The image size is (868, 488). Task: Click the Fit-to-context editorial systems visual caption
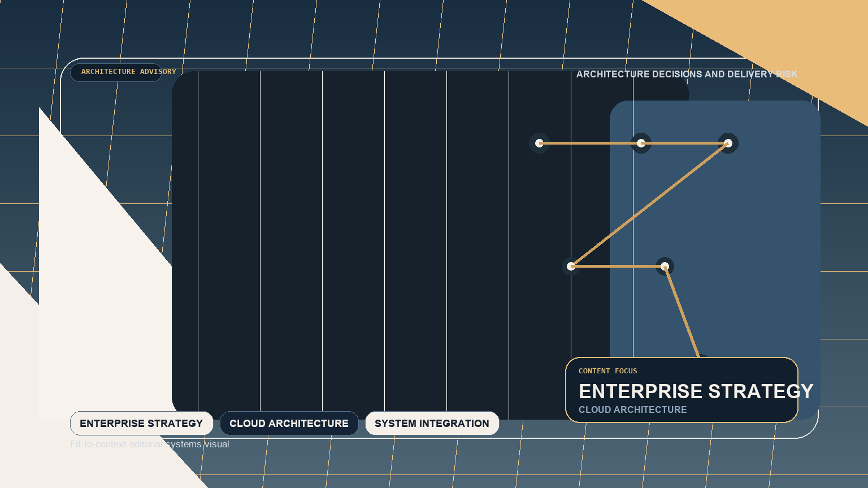pyautogui.click(x=150, y=445)
